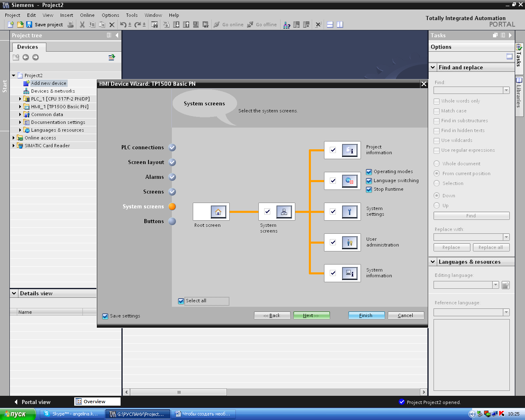This screenshot has width=525, height=420.
Task: Click the Finish button
Action: pyautogui.click(x=366, y=315)
